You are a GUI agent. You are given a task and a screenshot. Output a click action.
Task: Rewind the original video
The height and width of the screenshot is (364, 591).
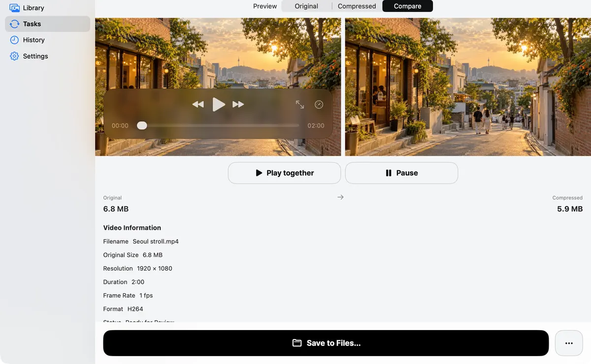198,104
